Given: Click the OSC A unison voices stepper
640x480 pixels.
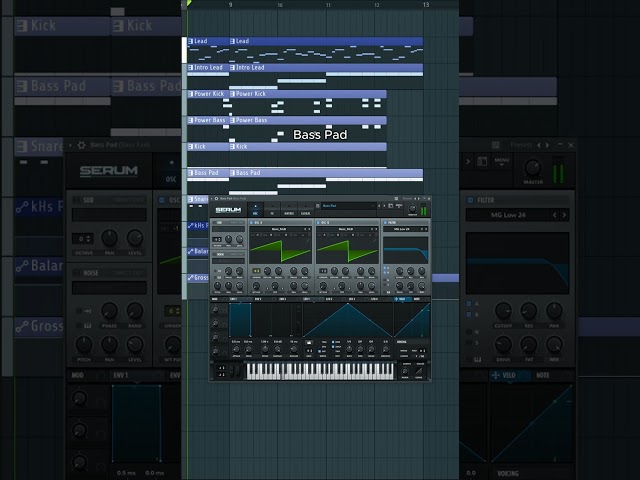Looking at the screenshot, I should pyautogui.click(x=257, y=271).
